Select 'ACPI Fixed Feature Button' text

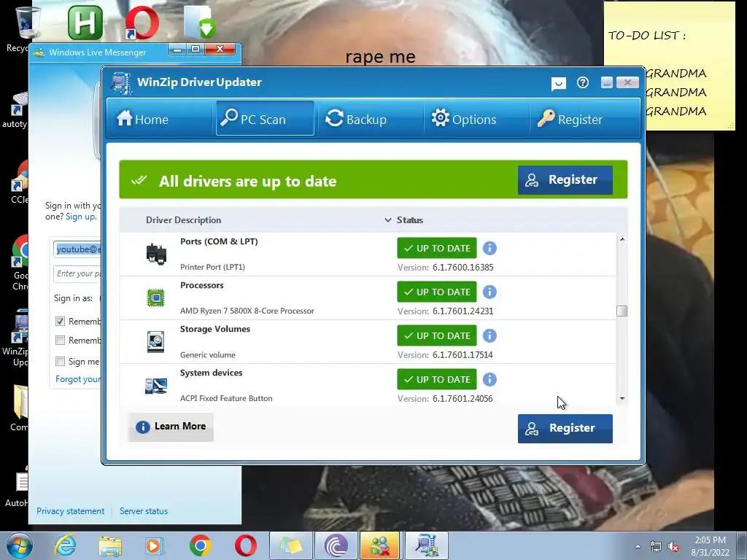coord(226,399)
